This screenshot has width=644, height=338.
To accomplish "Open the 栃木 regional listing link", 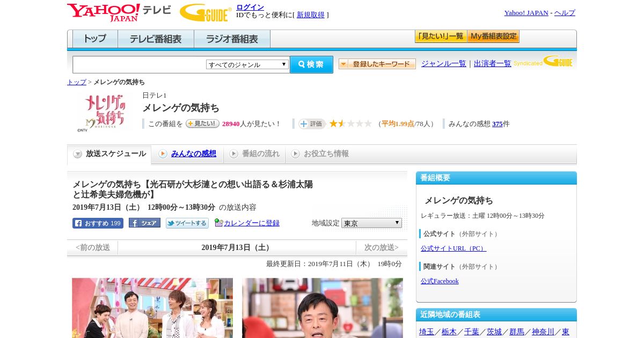I will pyautogui.click(x=449, y=332).
